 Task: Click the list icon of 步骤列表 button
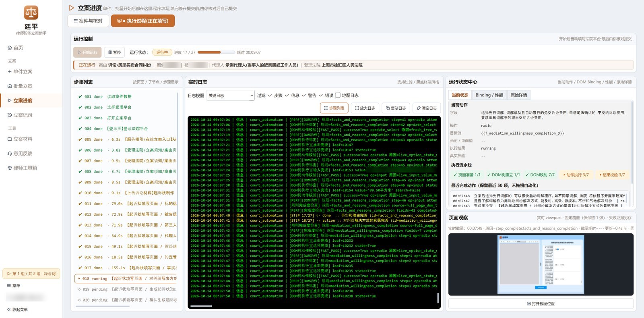(x=326, y=108)
